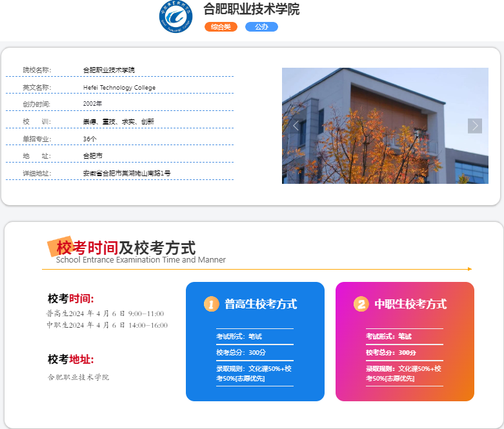The image size is (504, 429).
Task: Click the 院校名称 label
Action: pyautogui.click(x=37, y=70)
